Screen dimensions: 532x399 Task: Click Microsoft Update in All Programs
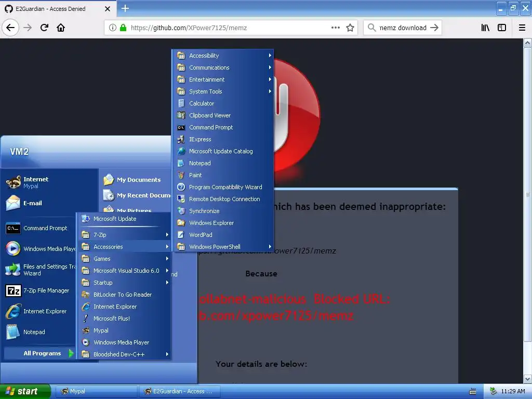coord(124,219)
